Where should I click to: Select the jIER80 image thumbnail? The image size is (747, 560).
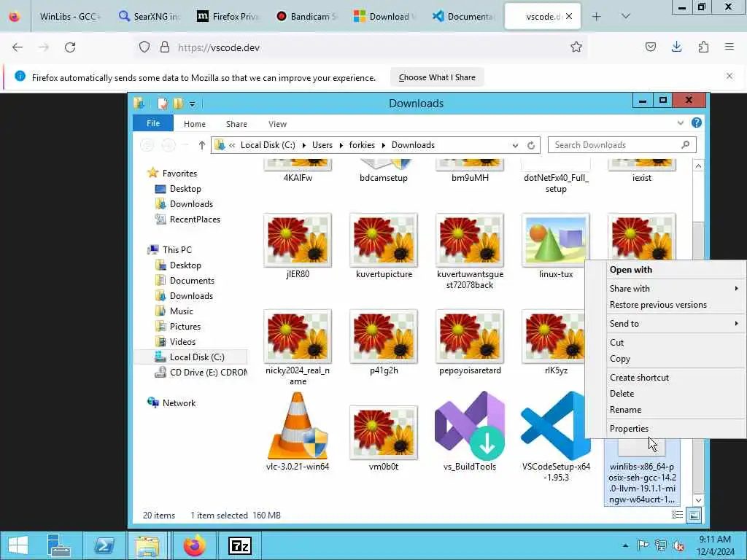298,240
